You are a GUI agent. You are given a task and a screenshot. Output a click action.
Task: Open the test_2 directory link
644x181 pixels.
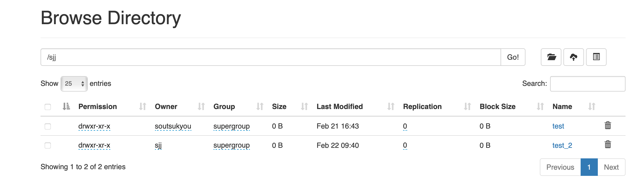pos(562,146)
